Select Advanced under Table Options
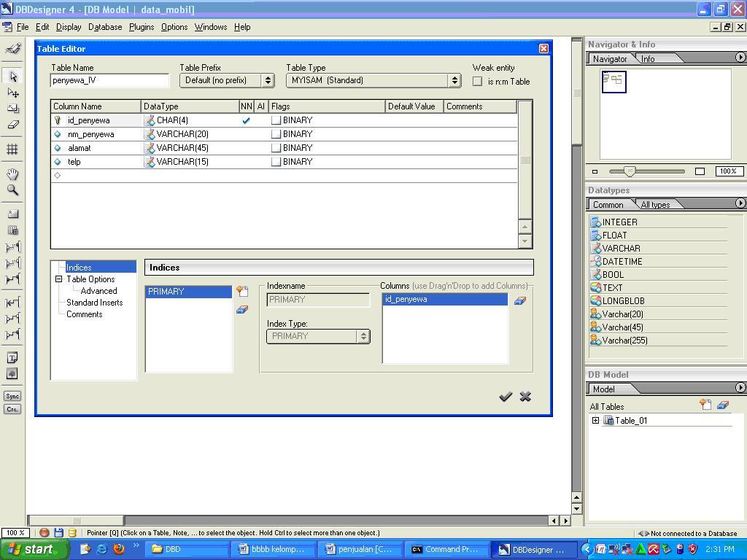Screen dimensions: 747x560 98,291
